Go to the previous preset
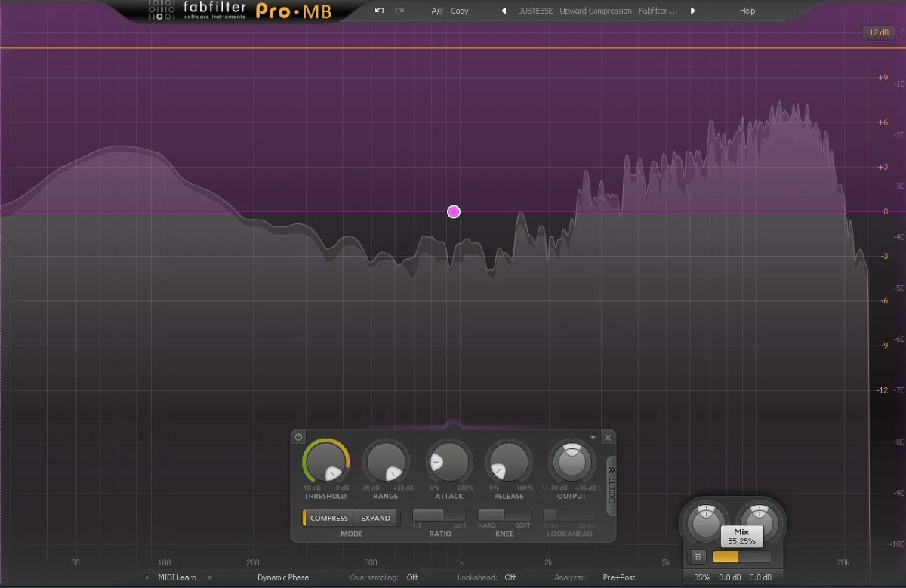 click(x=504, y=11)
